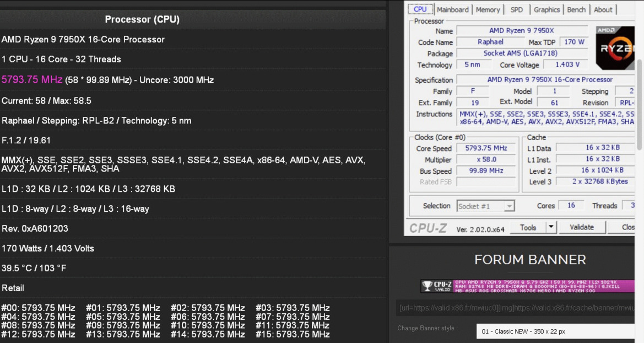Click the left-panel MMX(+), SSE instructions list
Viewport: 644px width, 343px height.
[x=183, y=164]
